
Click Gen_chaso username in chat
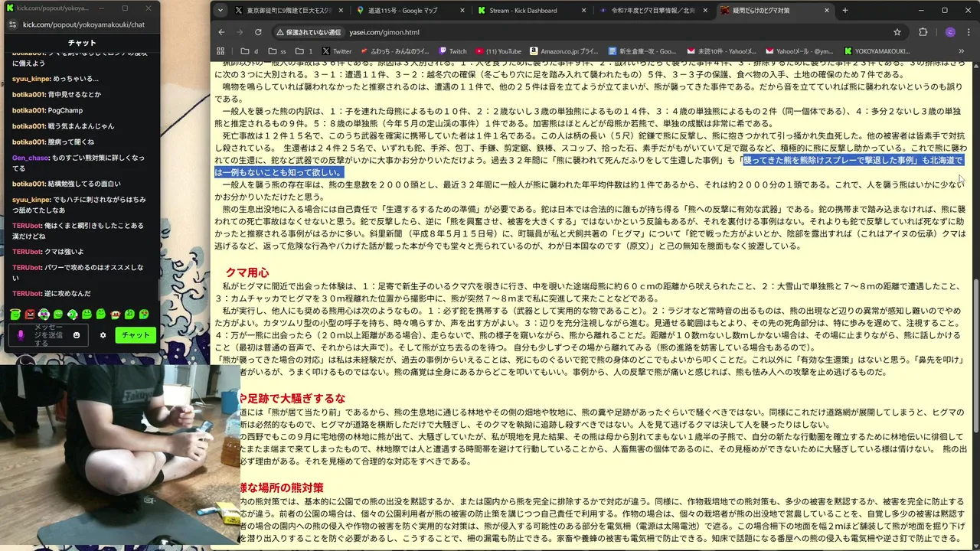(x=31, y=158)
